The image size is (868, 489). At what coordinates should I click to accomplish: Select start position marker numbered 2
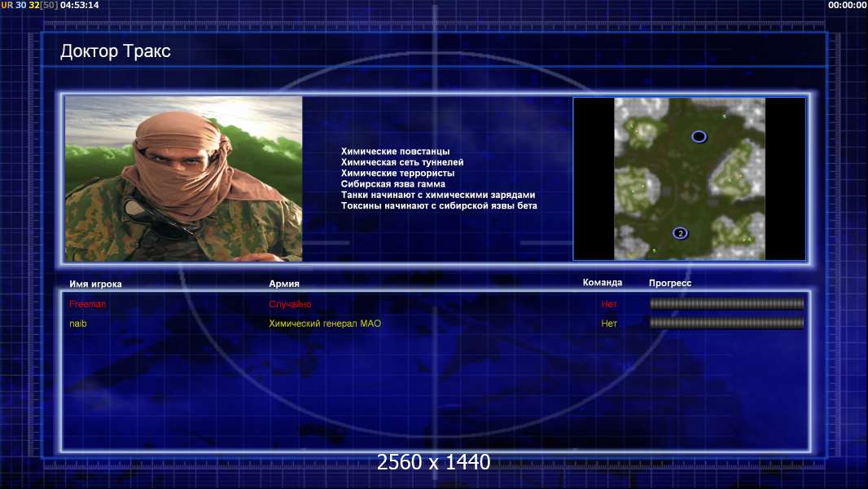click(x=681, y=233)
